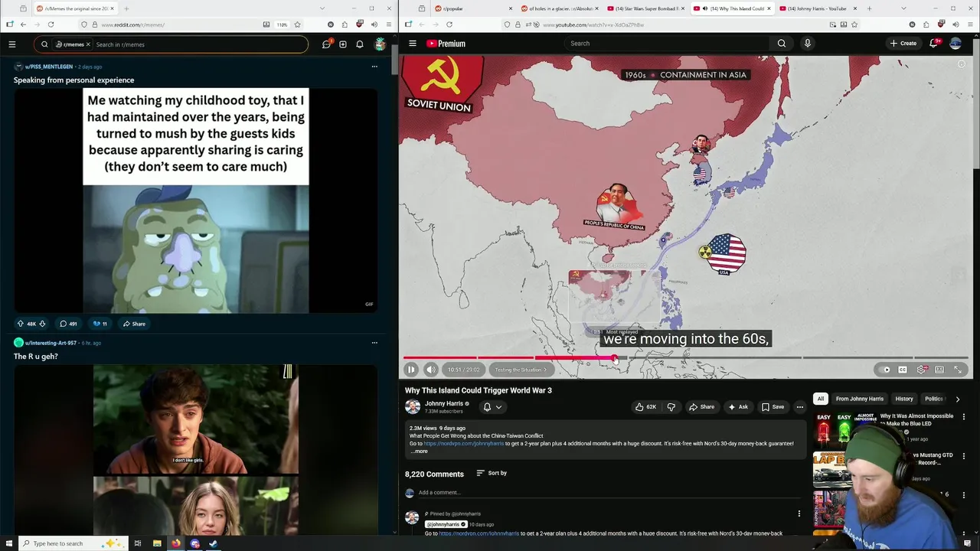980x551 pixels.
Task: Dislike the YouTube video
Action: 671,407
